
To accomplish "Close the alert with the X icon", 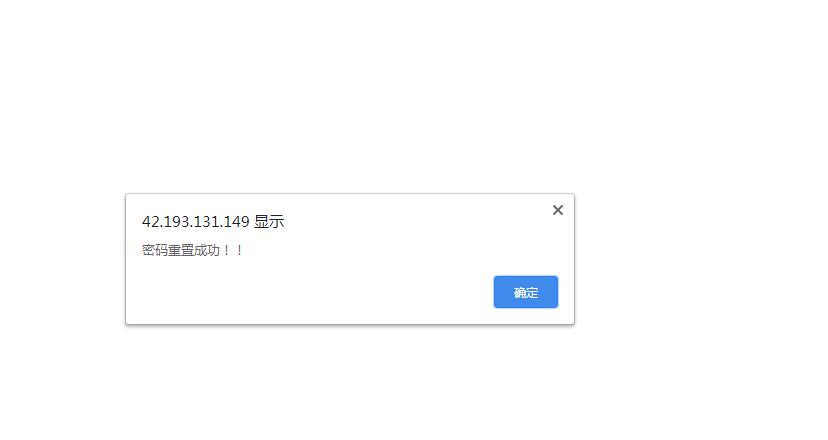I will [x=558, y=210].
